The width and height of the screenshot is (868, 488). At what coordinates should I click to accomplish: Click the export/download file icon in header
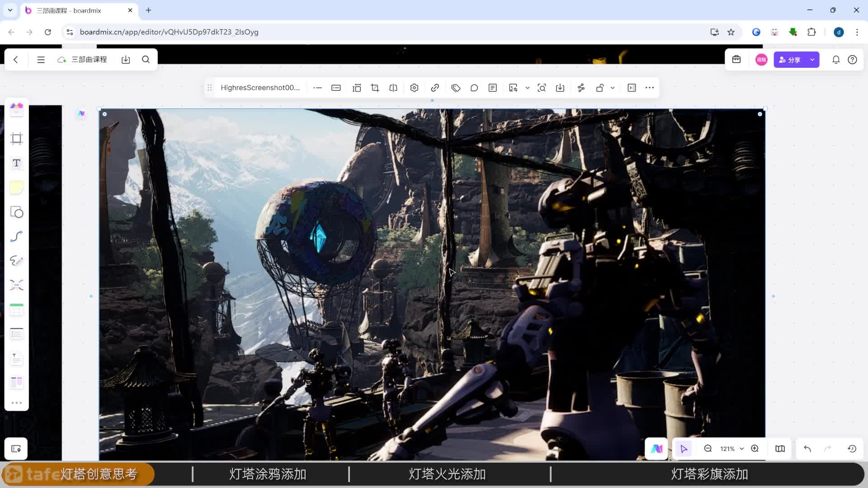click(126, 60)
